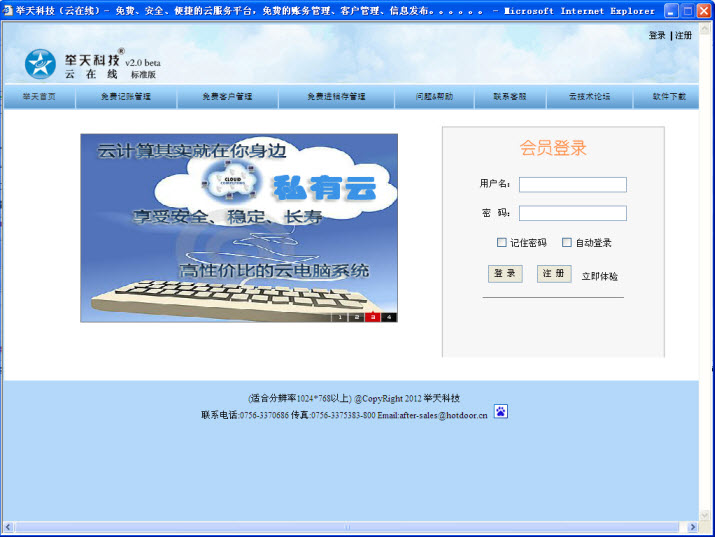
Task: Click the 会员登录 heading
Action: pyautogui.click(x=553, y=148)
